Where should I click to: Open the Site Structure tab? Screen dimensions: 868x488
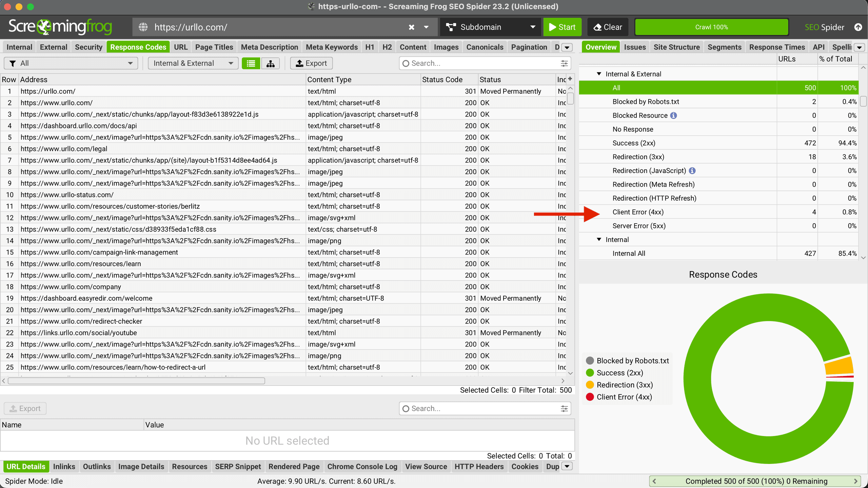point(677,47)
